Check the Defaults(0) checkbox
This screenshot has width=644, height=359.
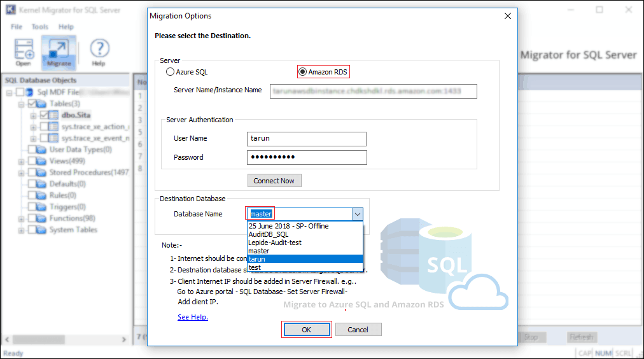(32, 184)
